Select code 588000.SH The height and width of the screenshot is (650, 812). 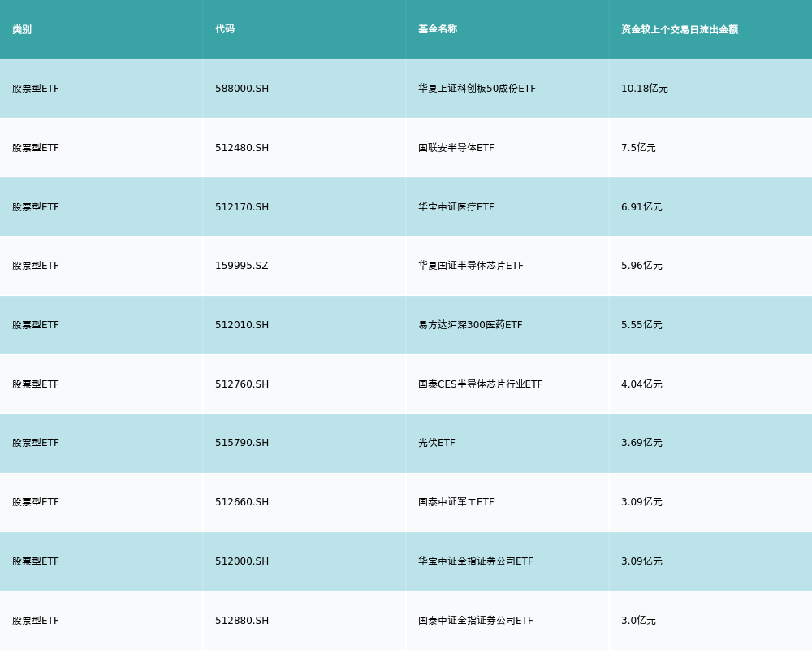click(x=242, y=89)
